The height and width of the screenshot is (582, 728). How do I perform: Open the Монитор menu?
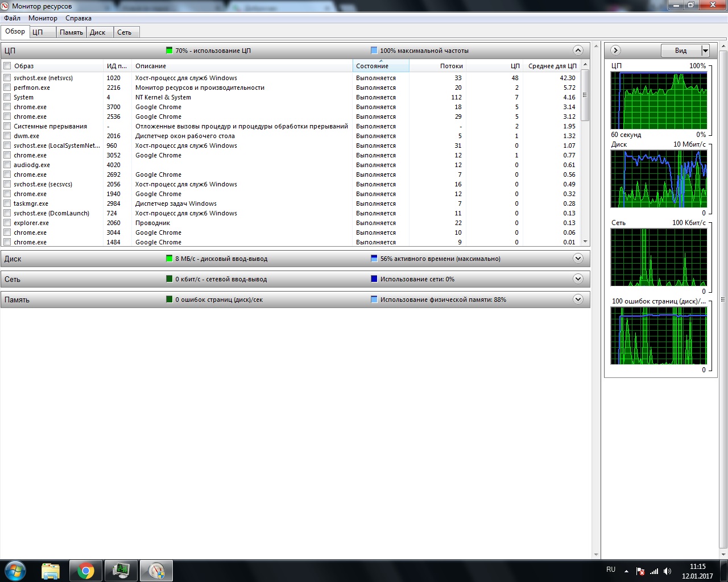pos(43,18)
